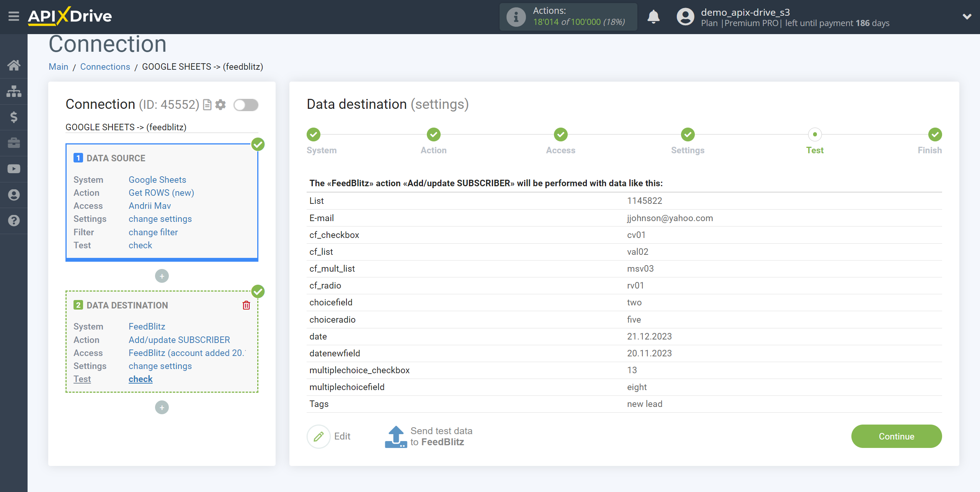This screenshot has height=492, width=980.
Task: Open the YouTube video sidebar icon
Action: tap(14, 169)
